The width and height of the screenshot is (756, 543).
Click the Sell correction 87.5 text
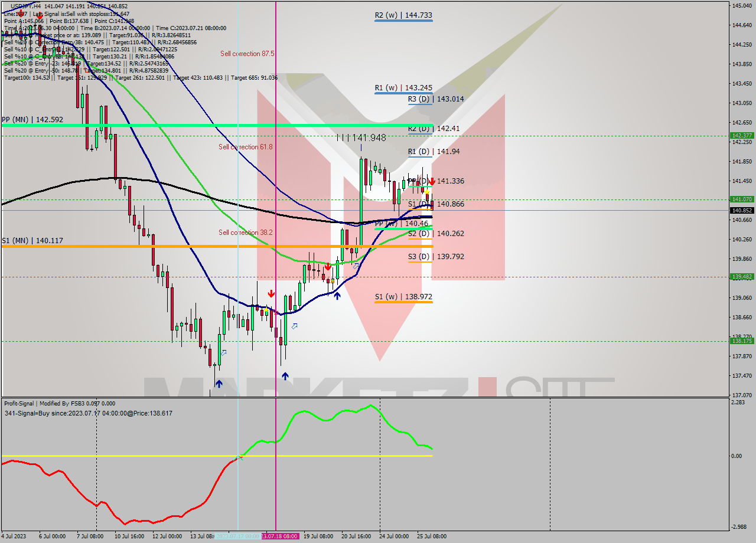tap(247, 54)
